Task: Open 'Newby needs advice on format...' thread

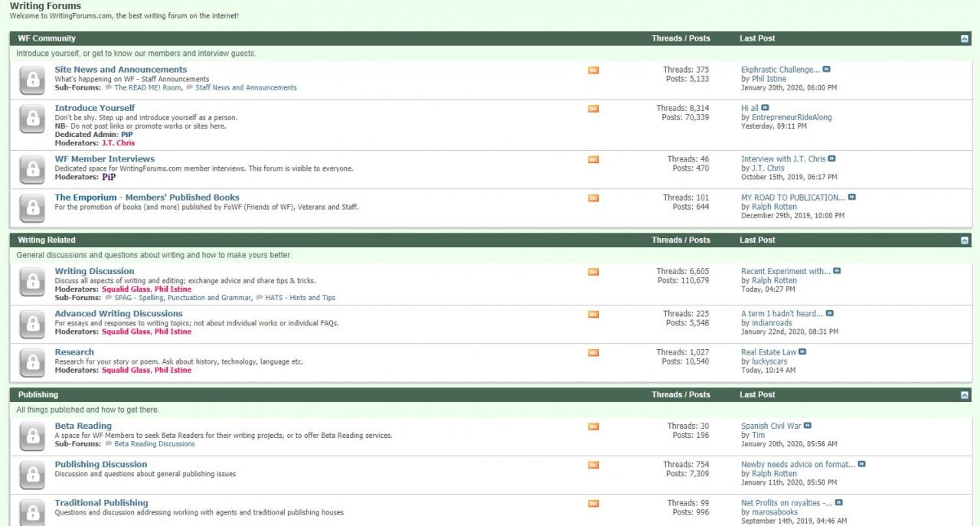Action: [798, 465]
